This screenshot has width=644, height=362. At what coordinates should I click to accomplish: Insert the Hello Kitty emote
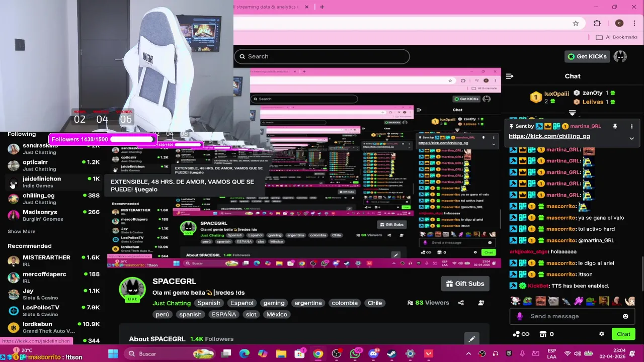pyautogui.click(x=515, y=301)
